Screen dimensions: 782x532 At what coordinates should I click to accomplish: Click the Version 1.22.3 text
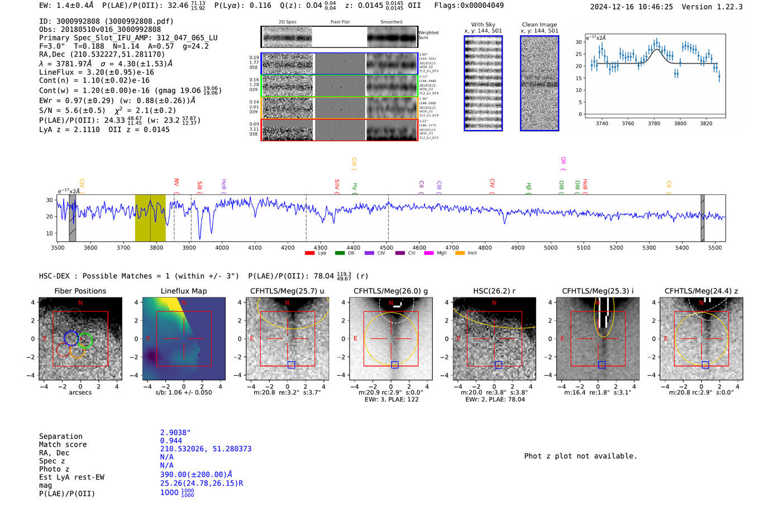[713, 7]
